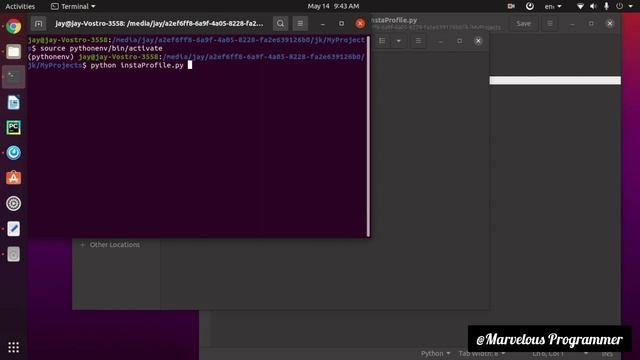Open the grey circular dial icon in dock
Screen dimensions: 640x360
(13, 203)
